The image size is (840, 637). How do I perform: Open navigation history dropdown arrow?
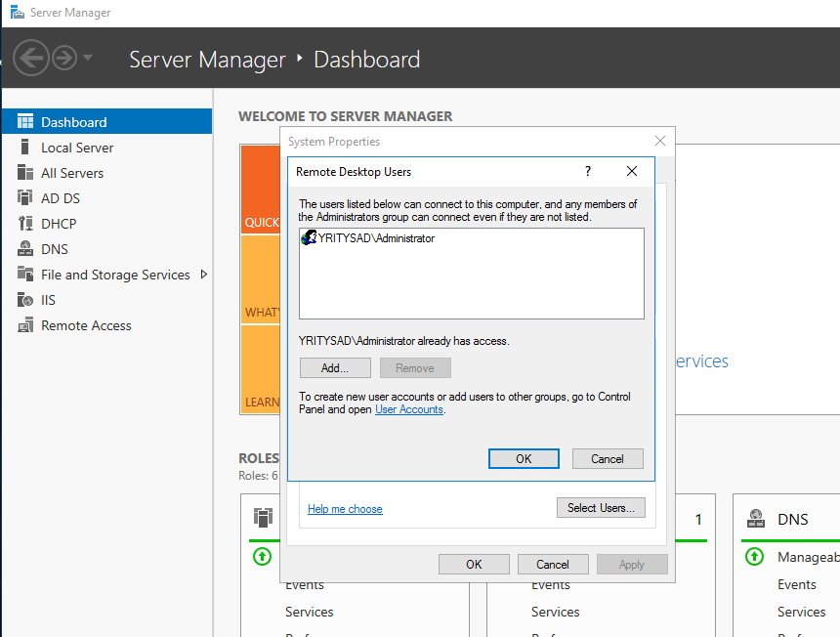[x=88, y=58]
